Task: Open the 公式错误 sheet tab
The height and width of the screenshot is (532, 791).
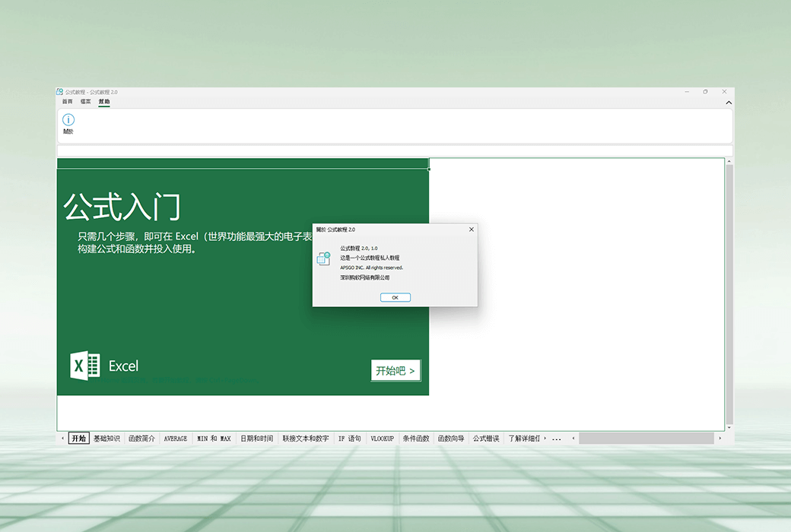Action: (486, 439)
